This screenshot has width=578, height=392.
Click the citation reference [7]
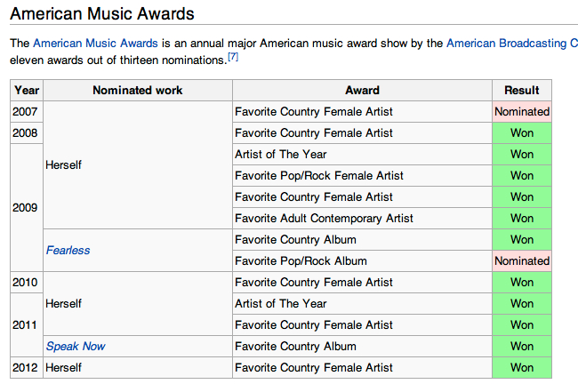(233, 57)
